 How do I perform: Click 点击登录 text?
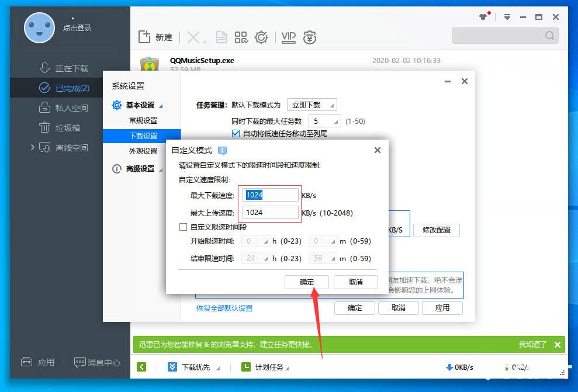coord(77,27)
